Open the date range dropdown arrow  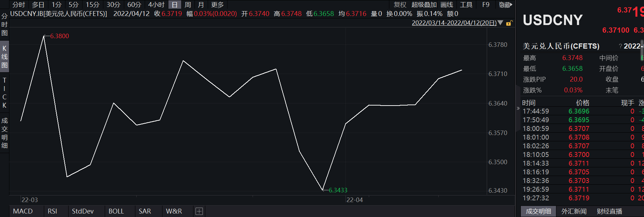click(x=500, y=23)
